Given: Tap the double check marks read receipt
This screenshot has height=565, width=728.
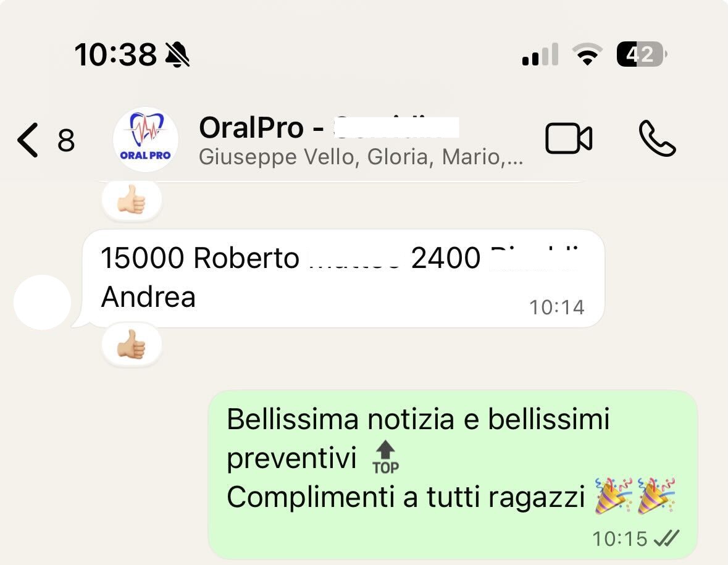Looking at the screenshot, I should pyautogui.click(x=666, y=538).
